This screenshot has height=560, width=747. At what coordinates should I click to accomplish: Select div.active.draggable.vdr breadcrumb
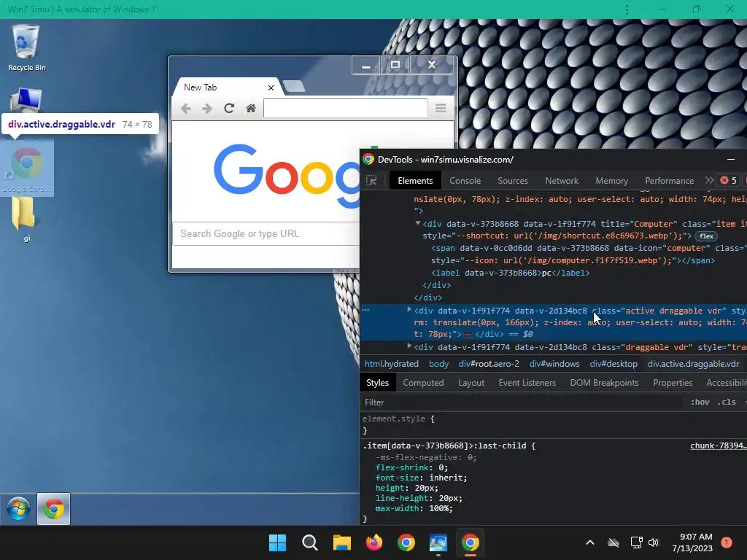693,364
